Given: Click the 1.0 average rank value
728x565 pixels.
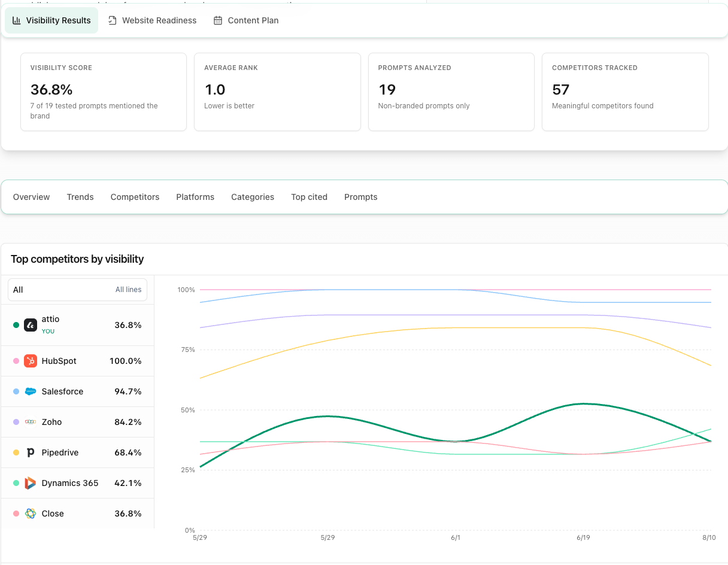Looking at the screenshot, I should click(x=215, y=90).
